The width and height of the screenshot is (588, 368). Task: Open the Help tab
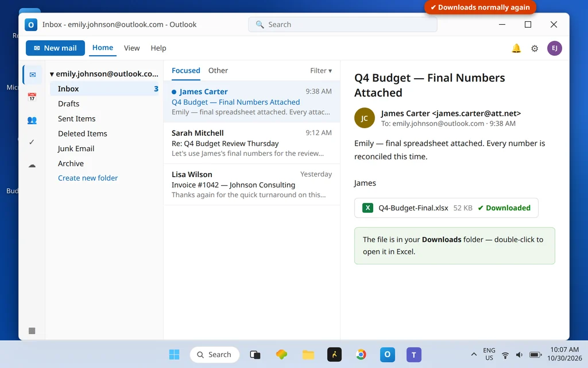(158, 48)
